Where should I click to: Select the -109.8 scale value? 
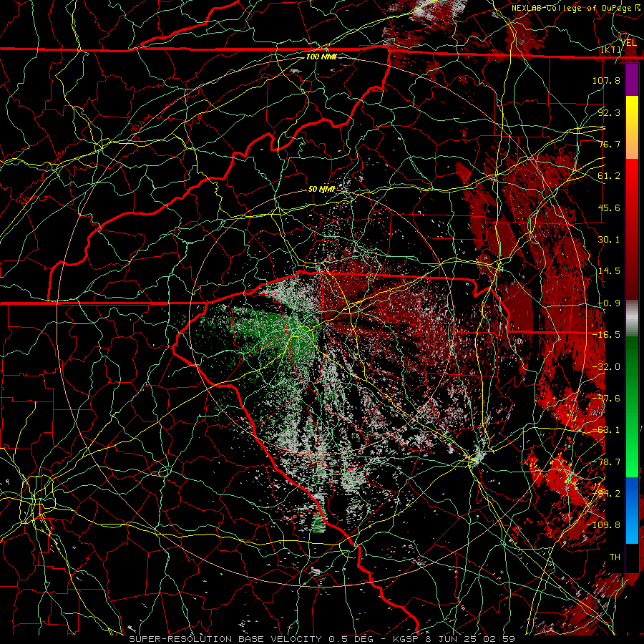603,525
